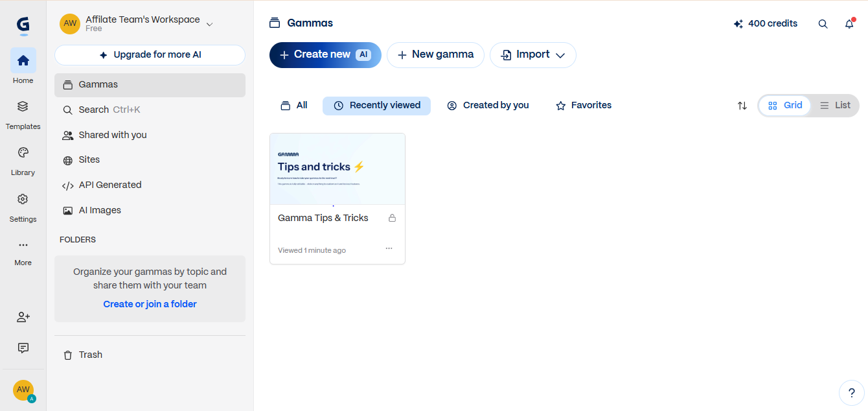Select Created by you tab
The height and width of the screenshot is (411, 868).
point(488,106)
